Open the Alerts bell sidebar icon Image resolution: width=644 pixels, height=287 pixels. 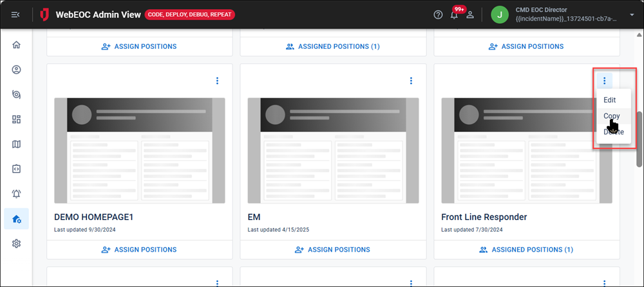point(17,194)
